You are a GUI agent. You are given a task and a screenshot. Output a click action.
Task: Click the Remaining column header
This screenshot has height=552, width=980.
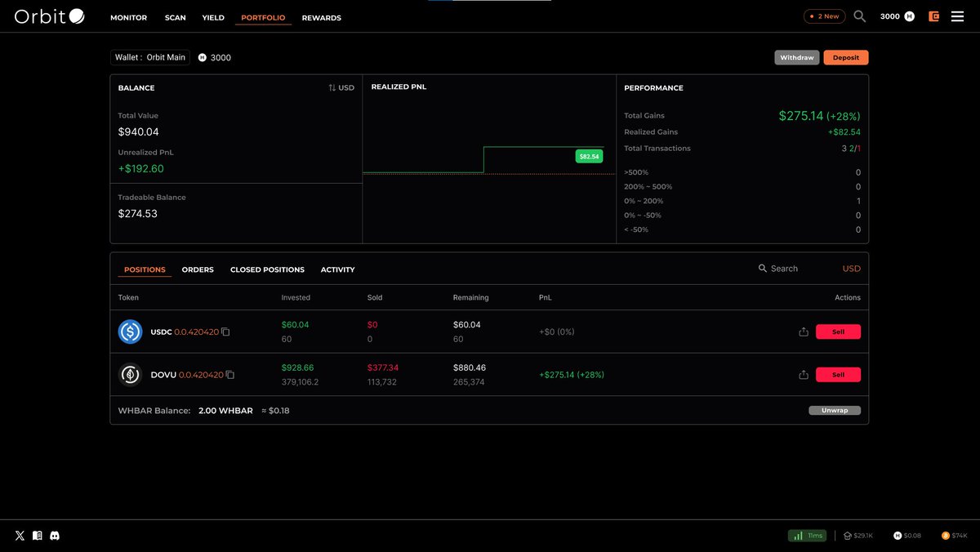[x=471, y=298]
